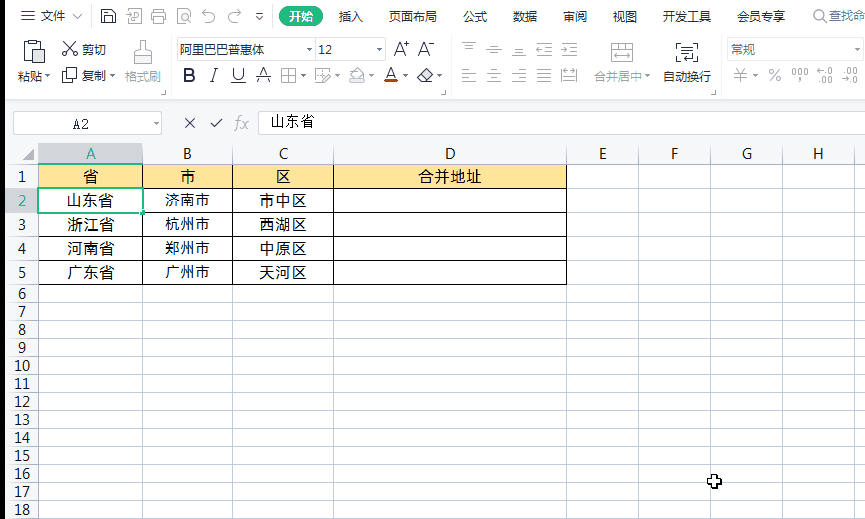Click the distributed alignment icon
The image size is (865, 519).
(569, 75)
